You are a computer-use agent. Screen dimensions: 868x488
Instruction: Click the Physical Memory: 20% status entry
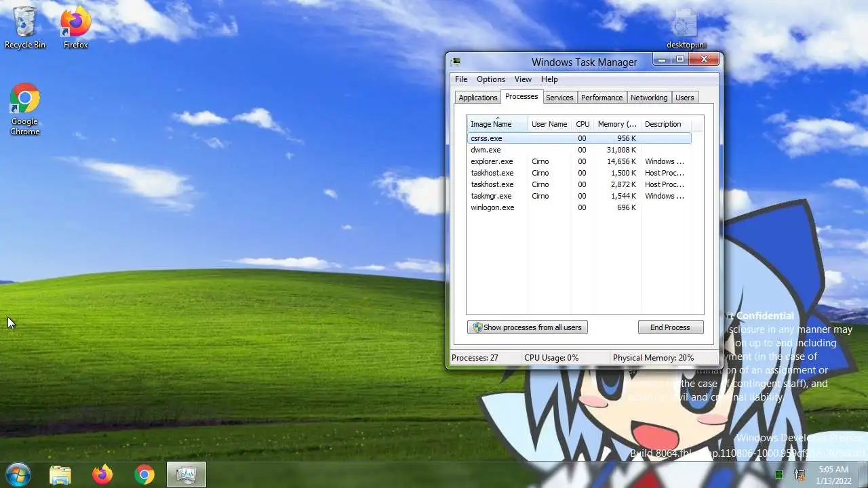[653, 358]
